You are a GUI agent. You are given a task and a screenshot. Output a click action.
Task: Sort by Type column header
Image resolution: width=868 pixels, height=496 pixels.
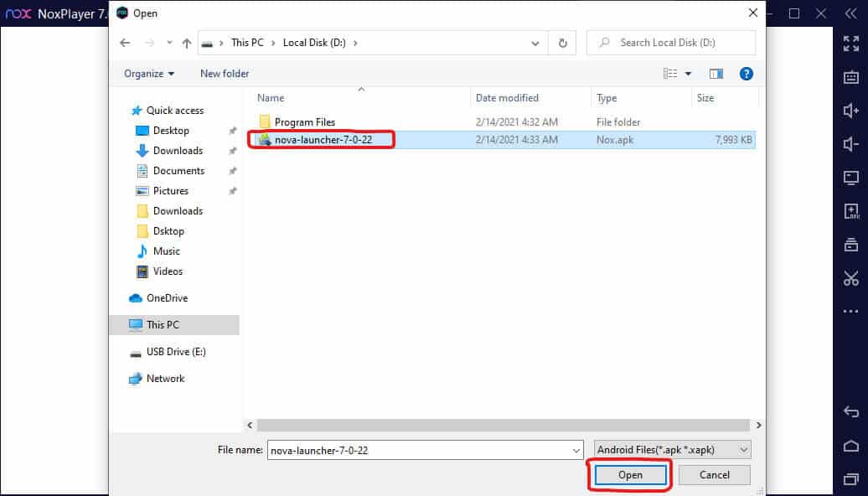(607, 98)
